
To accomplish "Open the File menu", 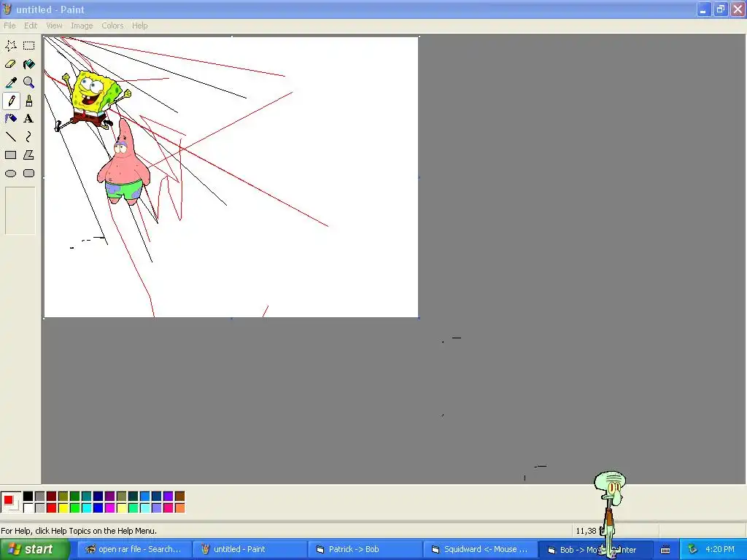I will [9, 26].
